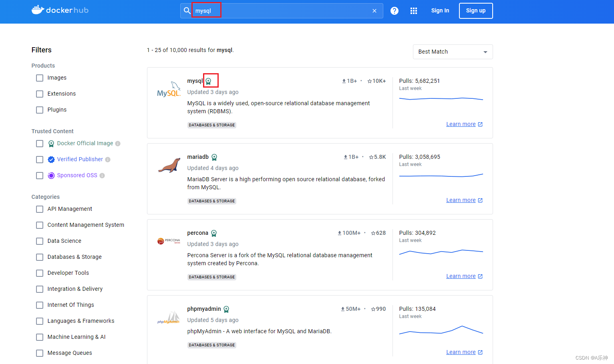614x364 pixels.
Task: Check the Internet Of Things checkbox
Action: [40, 305]
